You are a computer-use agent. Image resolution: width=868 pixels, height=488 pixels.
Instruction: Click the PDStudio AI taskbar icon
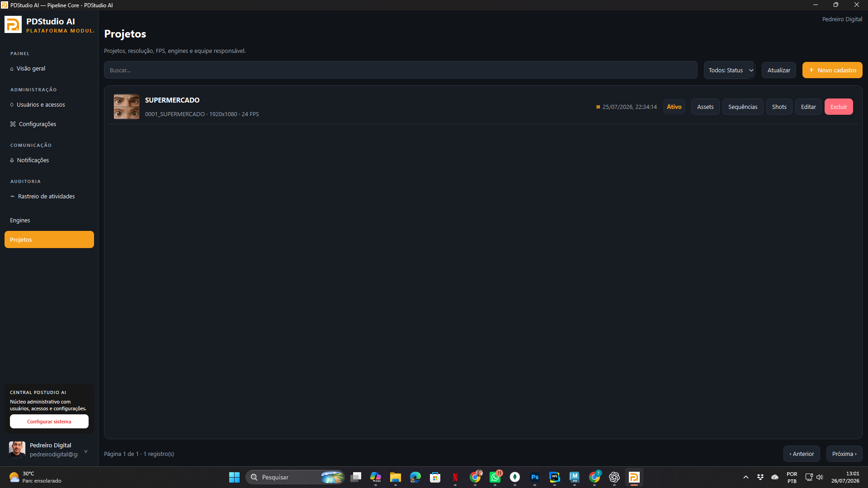point(634,477)
